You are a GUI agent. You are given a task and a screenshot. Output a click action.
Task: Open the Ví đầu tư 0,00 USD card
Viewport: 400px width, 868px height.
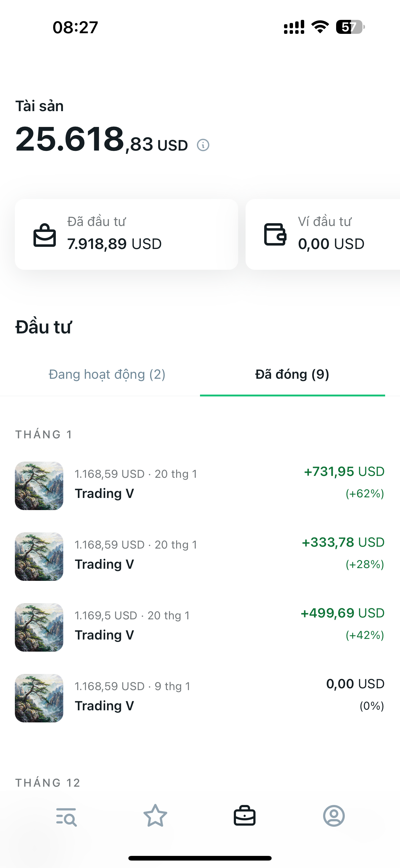323,234
